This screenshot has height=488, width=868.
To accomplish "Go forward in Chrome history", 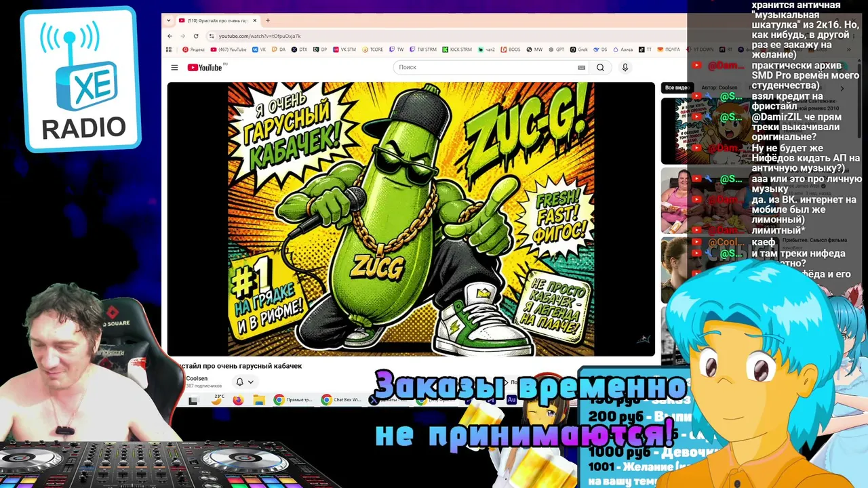I will tap(182, 36).
